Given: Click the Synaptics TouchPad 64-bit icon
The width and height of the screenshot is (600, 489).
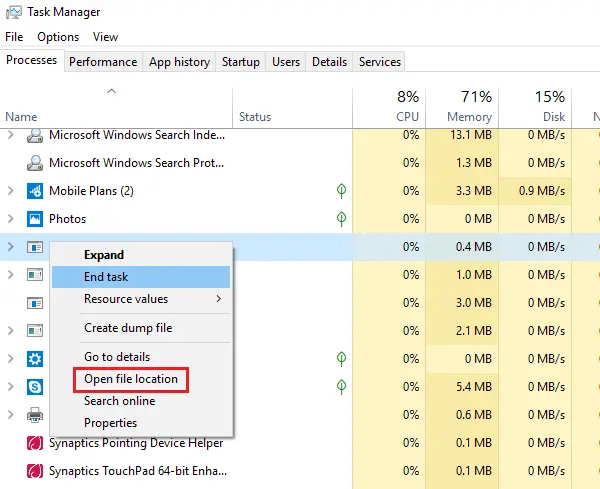Looking at the screenshot, I should [x=35, y=471].
